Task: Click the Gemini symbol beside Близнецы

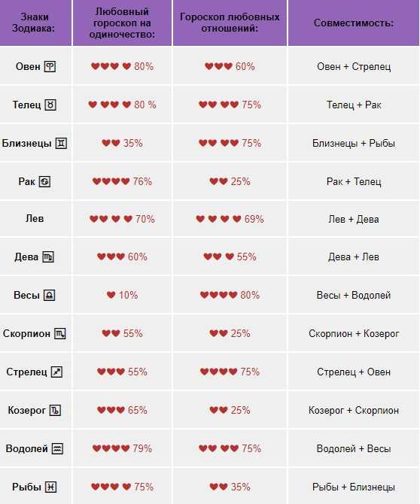Action: (x=61, y=144)
